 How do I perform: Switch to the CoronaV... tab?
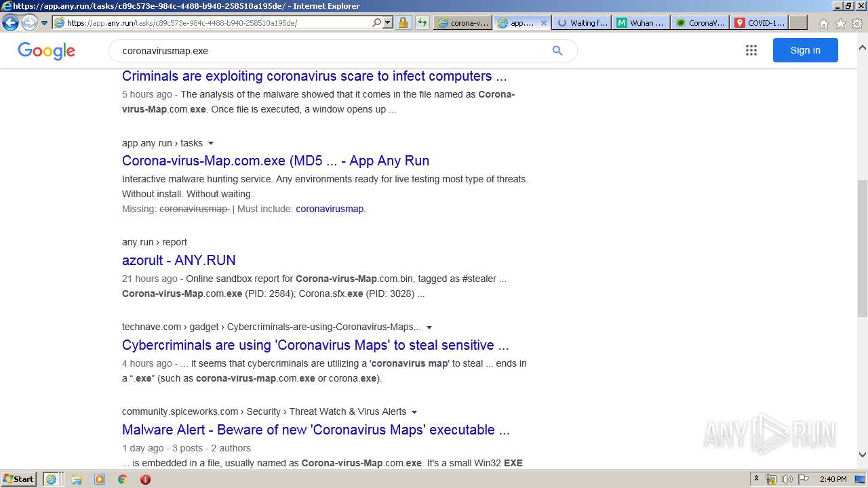pyautogui.click(x=701, y=22)
